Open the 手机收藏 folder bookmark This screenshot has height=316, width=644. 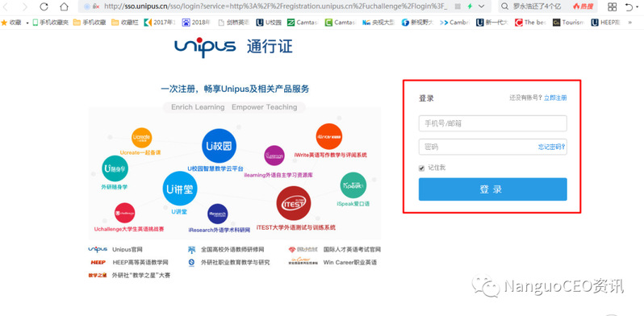pyautogui.click(x=89, y=23)
